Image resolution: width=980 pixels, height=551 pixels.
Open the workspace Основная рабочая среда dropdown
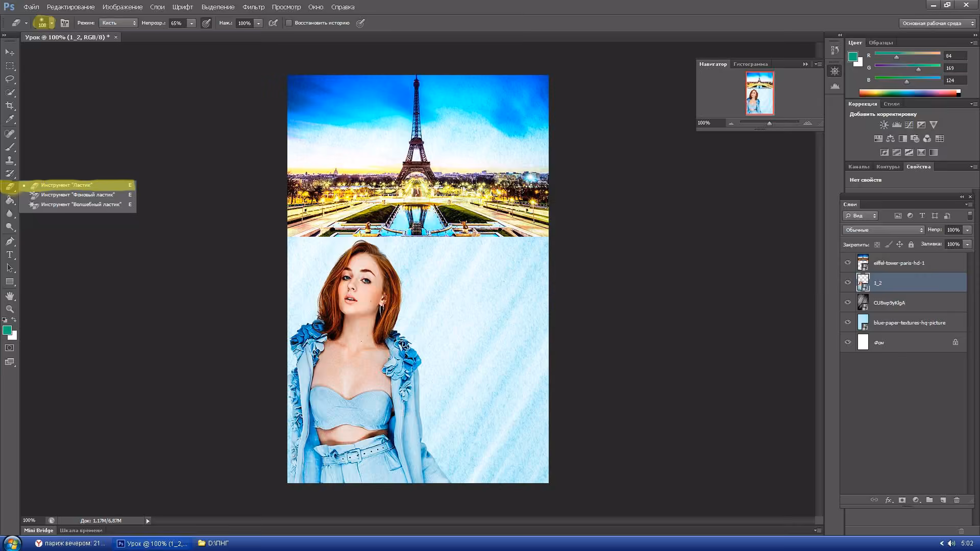pos(938,23)
